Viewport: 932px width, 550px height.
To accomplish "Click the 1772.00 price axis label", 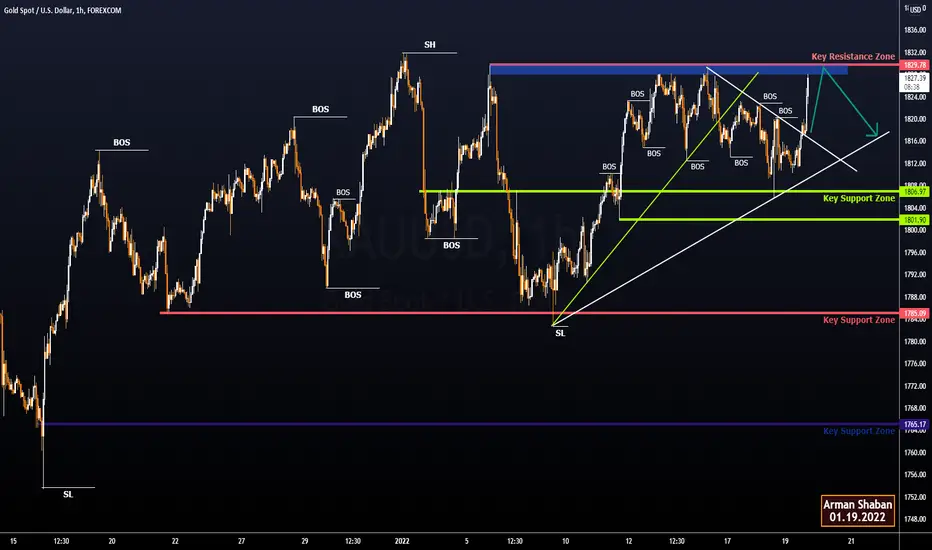I will coord(915,386).
